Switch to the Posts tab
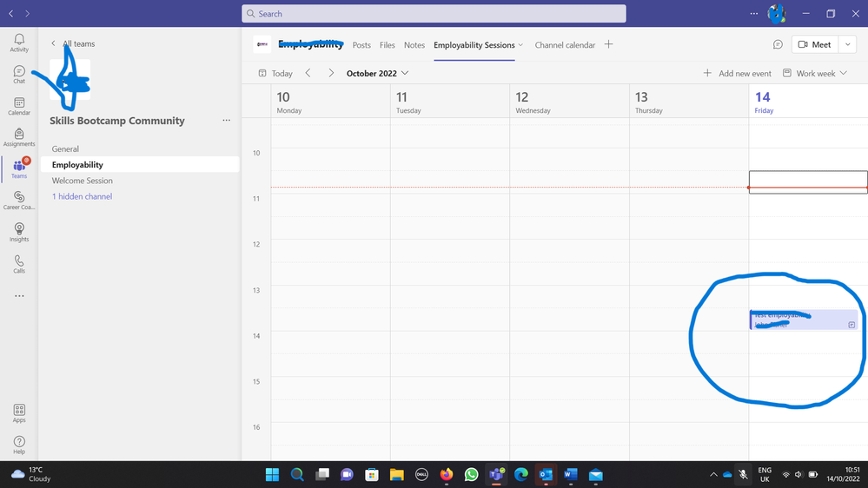868x488 pixels. 361,45
